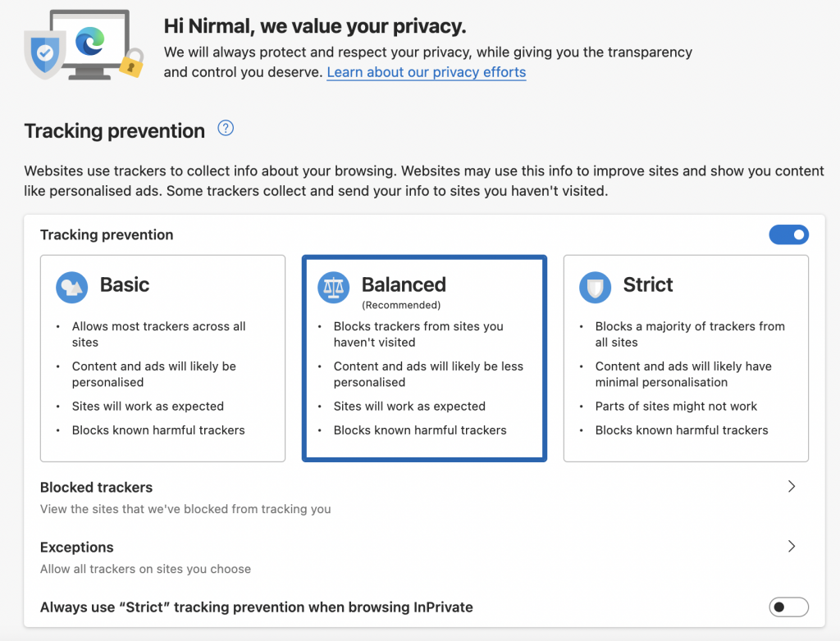Select the Balanced (Recommended) card

tap(424, 358)
